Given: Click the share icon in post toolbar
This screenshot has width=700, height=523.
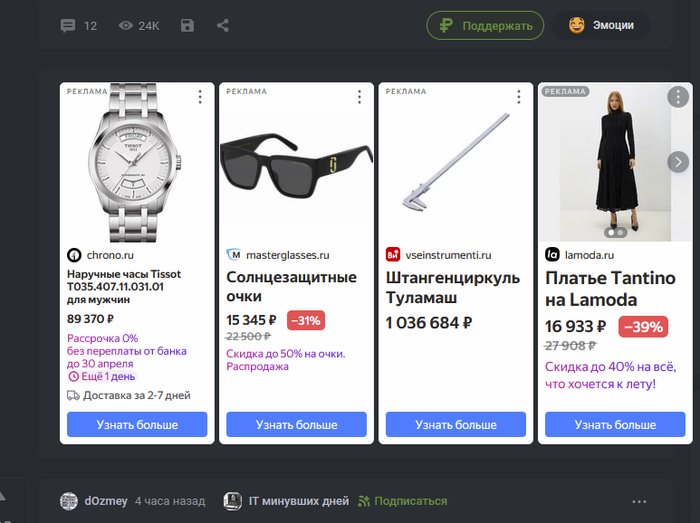Looking at the screenshot, I should 223,26.
